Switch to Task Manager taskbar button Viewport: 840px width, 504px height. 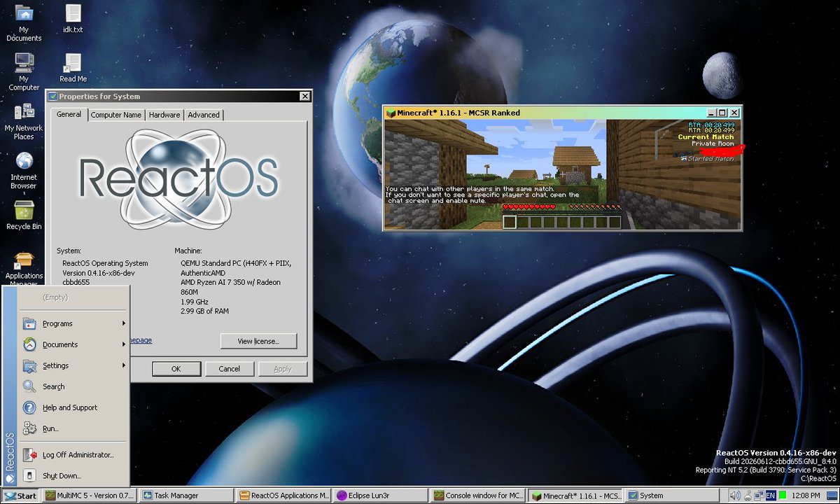186,496
